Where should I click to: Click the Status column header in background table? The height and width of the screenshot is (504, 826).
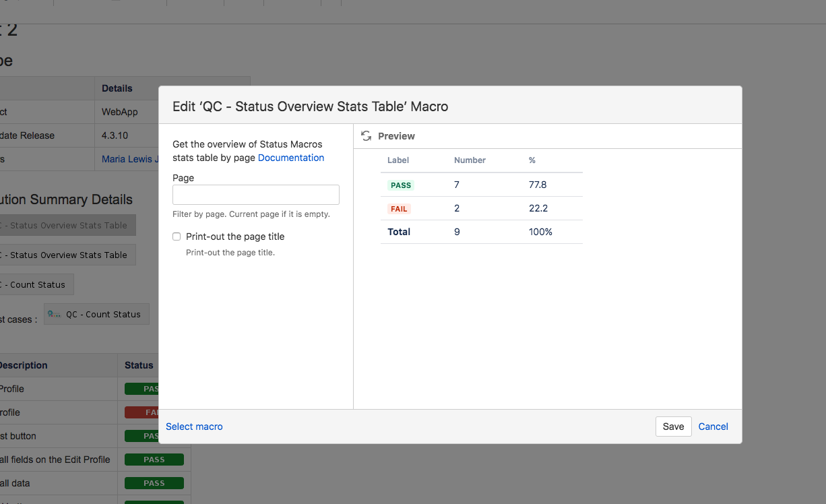click(139, 365)
